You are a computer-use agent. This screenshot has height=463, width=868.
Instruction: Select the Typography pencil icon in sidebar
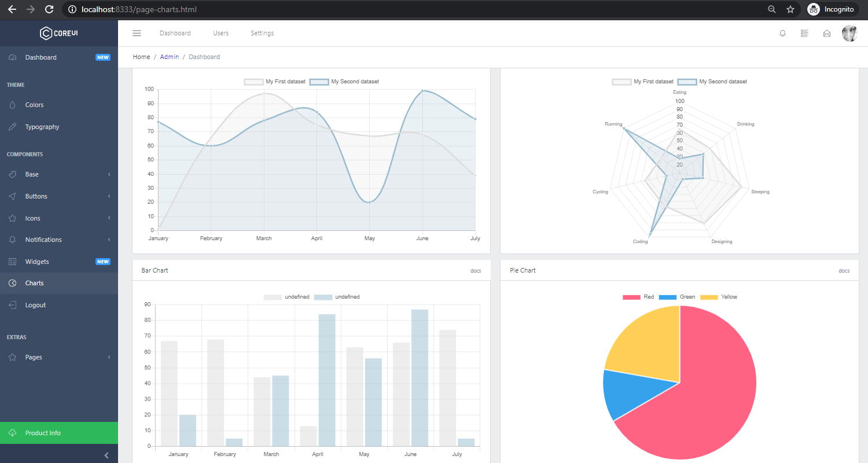tap(13, 127)
